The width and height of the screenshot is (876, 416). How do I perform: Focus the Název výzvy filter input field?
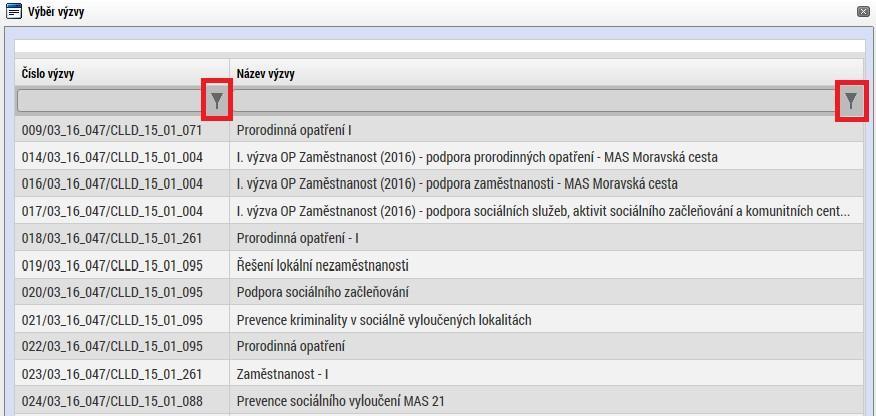[x=536, y=101]
